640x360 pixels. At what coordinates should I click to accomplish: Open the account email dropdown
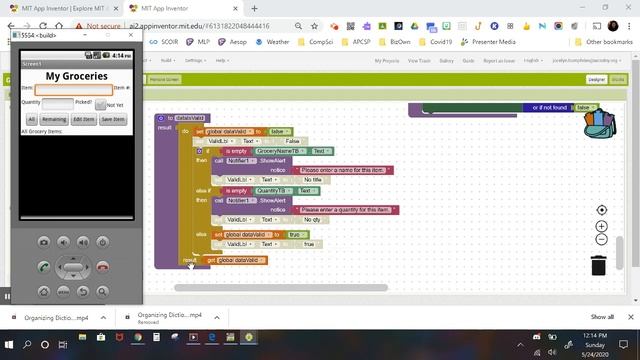pos(587,61)
